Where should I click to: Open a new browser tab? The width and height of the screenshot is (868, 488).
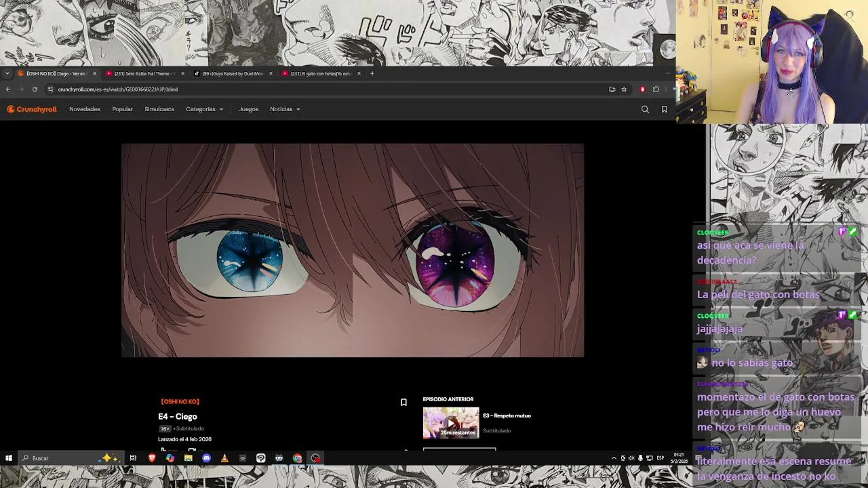[372, 73]
